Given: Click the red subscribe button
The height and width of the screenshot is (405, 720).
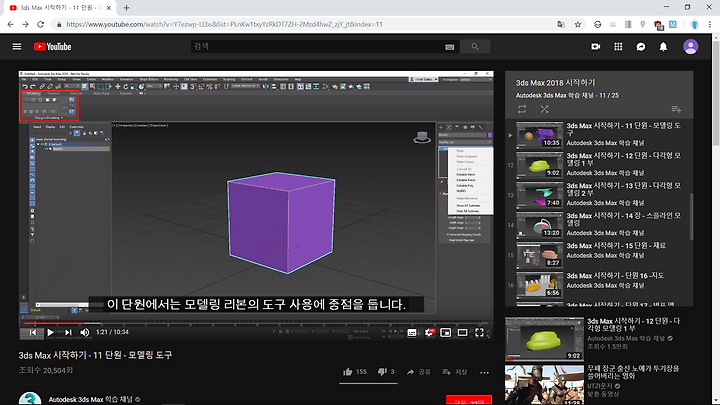Looking at the screenshot, I should [468, 400].
